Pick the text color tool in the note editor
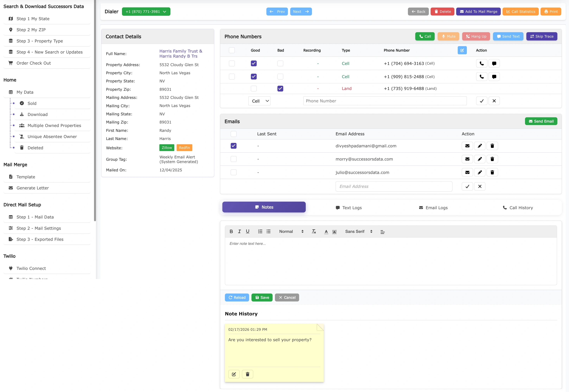 (x=326, y=231)
